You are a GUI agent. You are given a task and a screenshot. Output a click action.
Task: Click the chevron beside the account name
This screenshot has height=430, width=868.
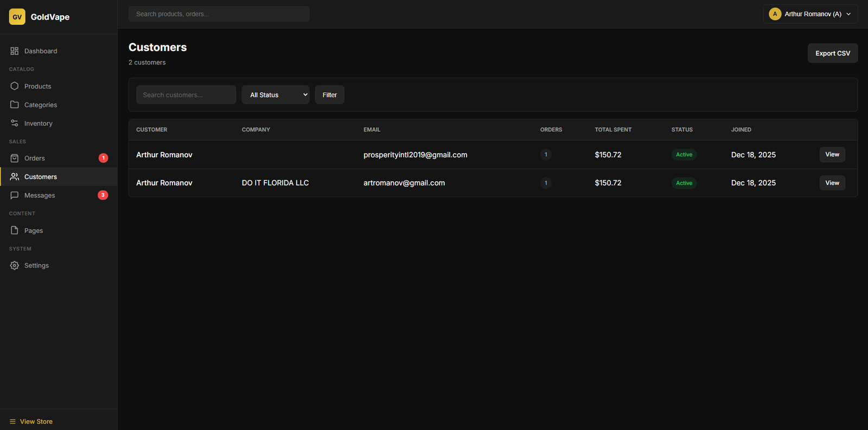click(x=848, y=14)
